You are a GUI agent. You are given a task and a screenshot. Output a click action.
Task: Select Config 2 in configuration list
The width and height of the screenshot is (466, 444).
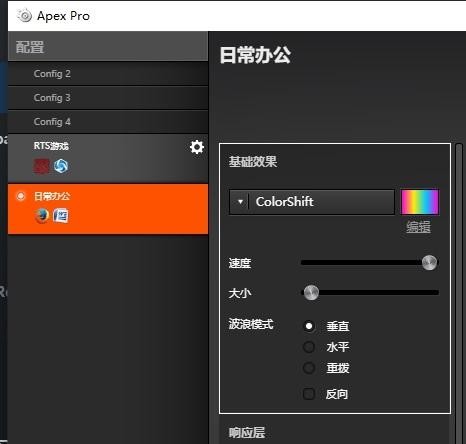108,74
